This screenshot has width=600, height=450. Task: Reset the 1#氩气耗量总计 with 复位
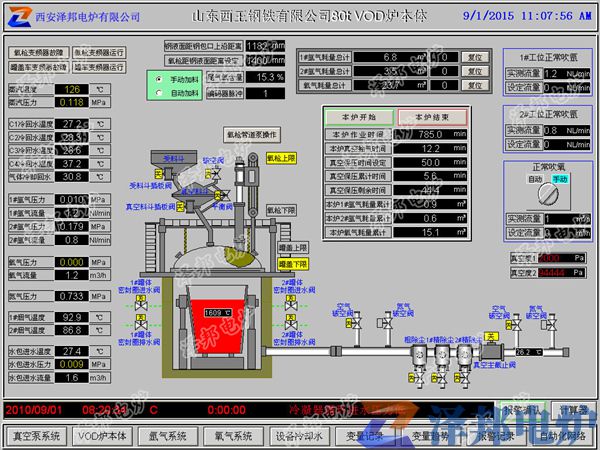[x=476, y=58]
